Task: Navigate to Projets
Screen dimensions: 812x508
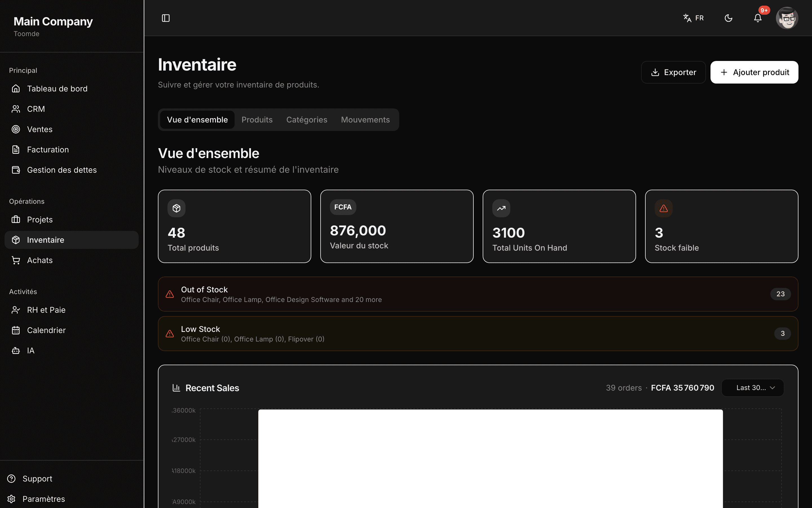Action: click(71, 219)
